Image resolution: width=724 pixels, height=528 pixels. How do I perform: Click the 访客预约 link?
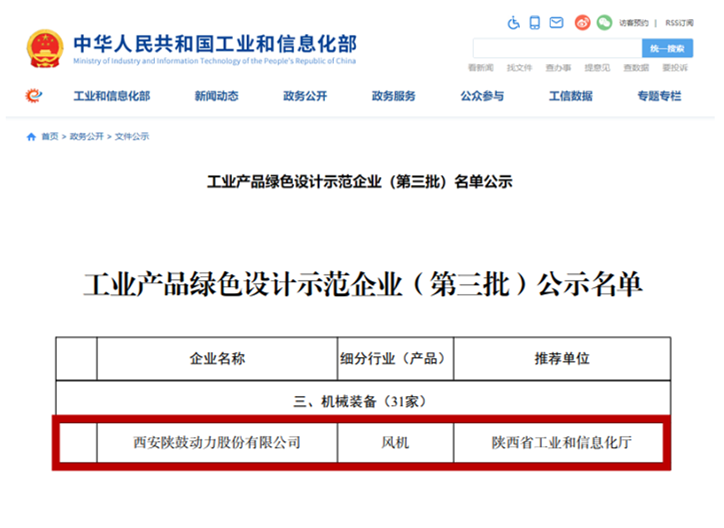[x=634, y=23]
